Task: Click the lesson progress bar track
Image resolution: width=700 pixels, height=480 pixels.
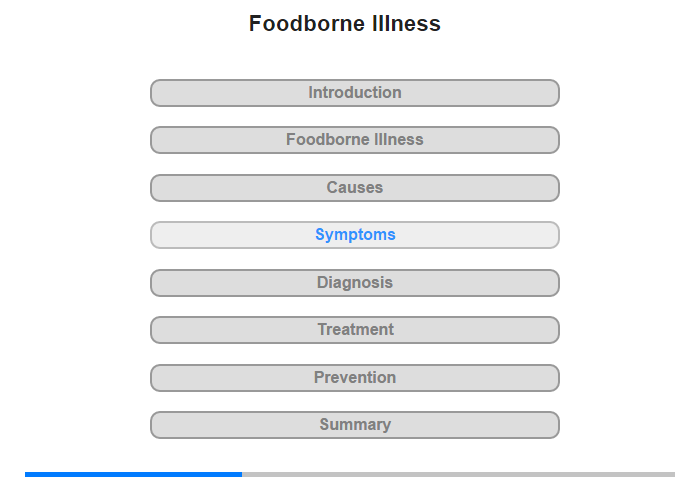Action: pos(350,474)
